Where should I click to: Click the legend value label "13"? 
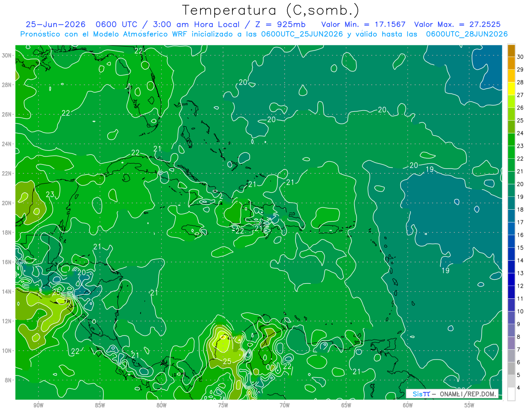[520, 273]
